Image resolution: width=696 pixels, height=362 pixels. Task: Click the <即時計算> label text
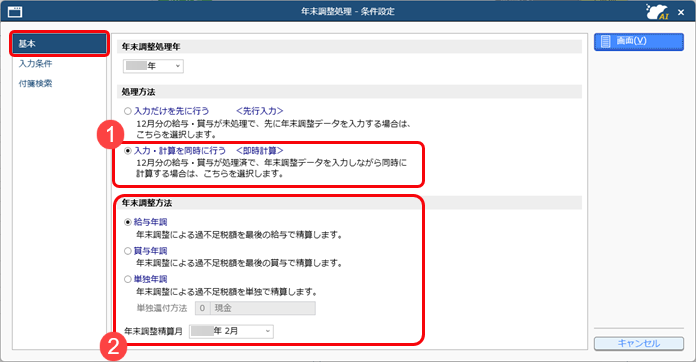click(x=260, y=151)
